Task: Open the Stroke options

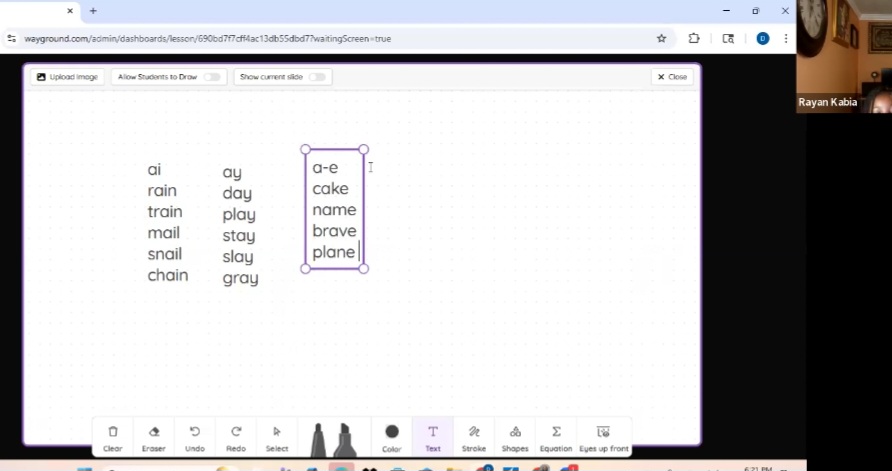Action: (474, 438)
